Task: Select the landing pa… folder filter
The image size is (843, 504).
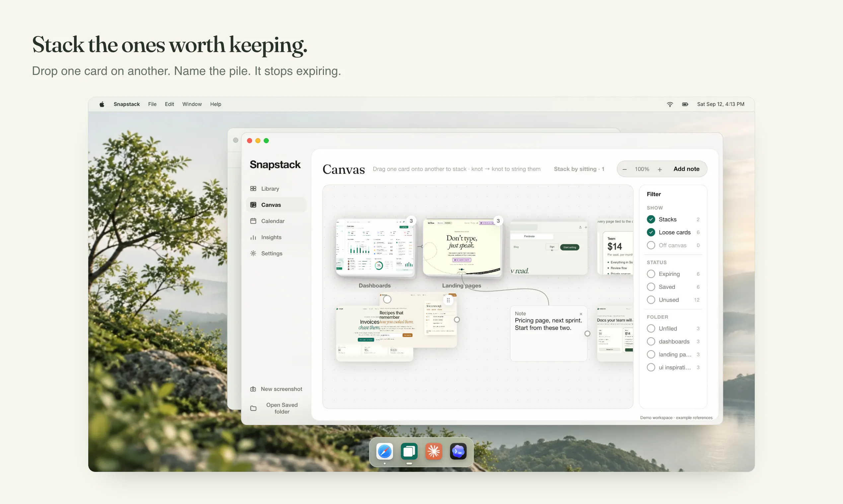Action: 651,354
